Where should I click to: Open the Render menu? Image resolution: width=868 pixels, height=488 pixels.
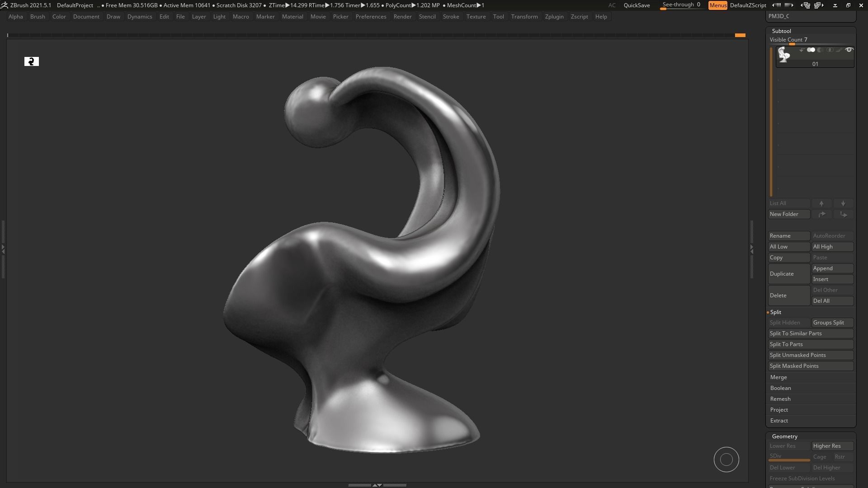(x=402, y=17)
